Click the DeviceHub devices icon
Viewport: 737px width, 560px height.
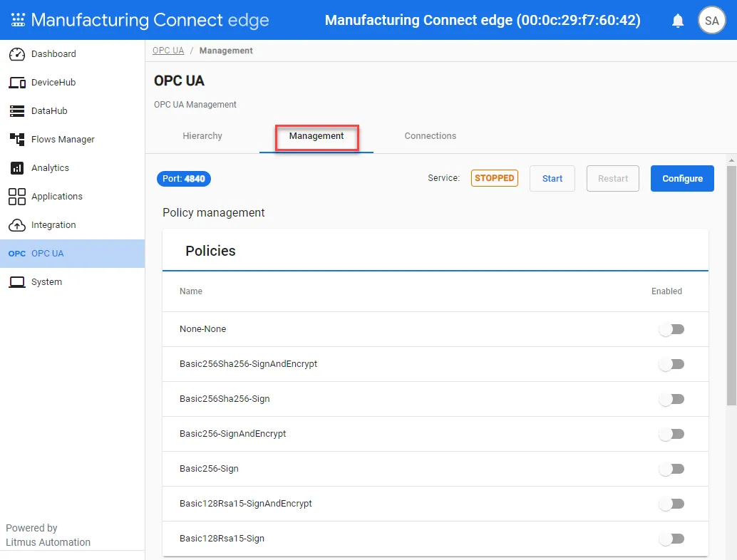click(17, 83)
